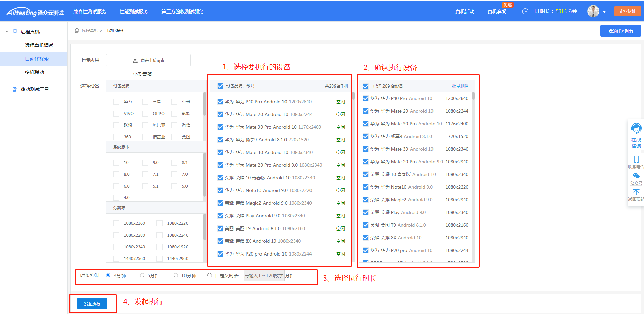
Task: Click the contact phone icon
Action: (636, 159)
